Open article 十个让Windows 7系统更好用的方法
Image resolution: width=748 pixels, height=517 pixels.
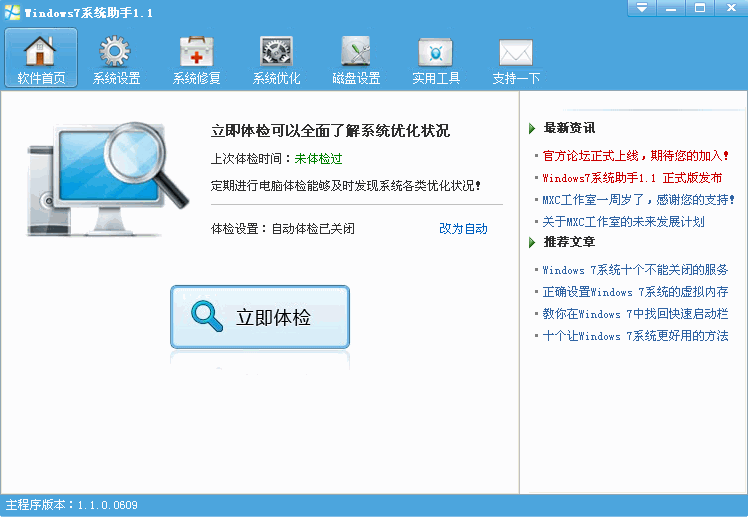[x=635, y=335]
